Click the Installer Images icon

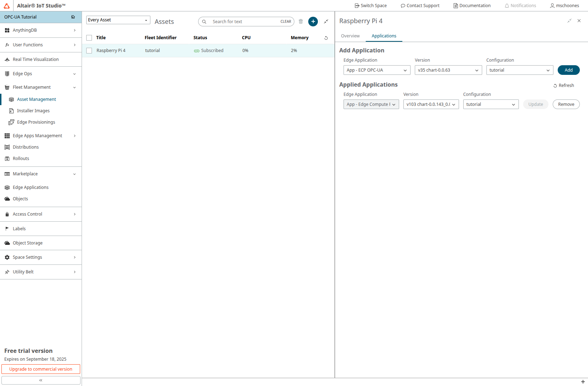(x=11, y=111)
